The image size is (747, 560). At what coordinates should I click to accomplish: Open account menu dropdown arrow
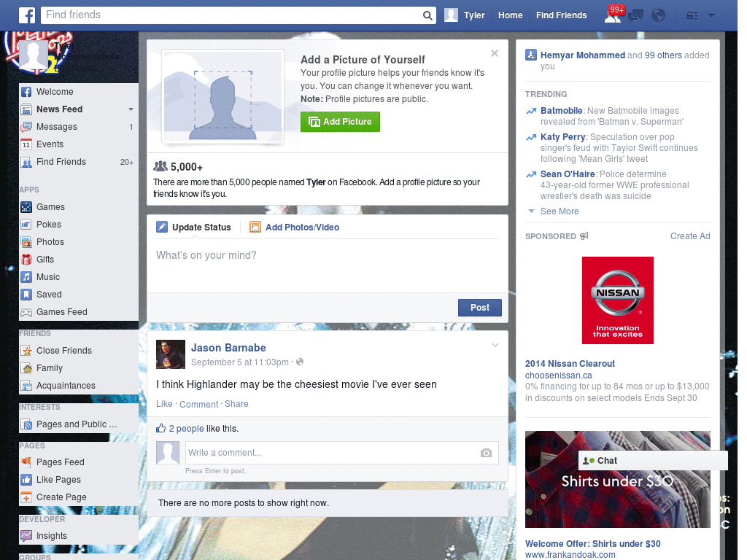point(711,16)
